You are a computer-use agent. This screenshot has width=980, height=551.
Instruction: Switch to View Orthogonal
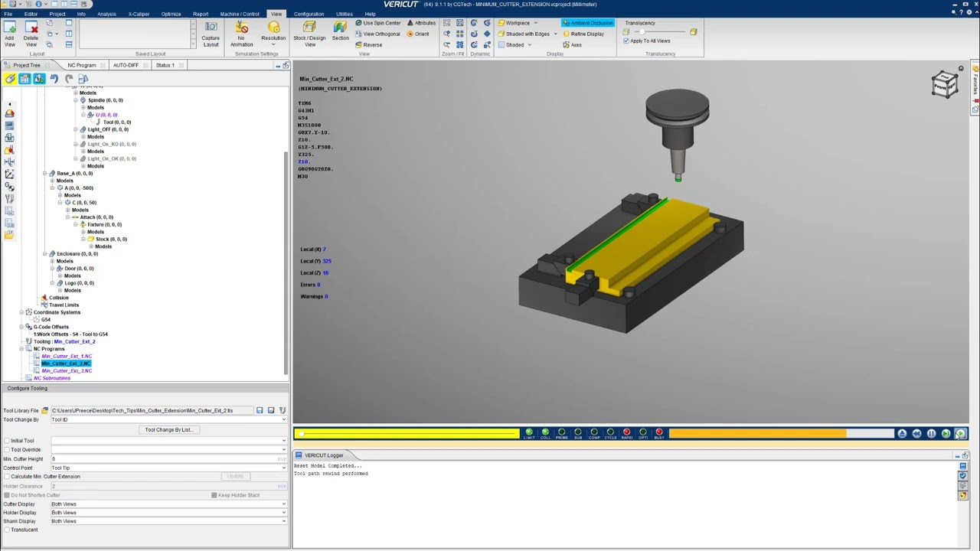coord(377,34)
